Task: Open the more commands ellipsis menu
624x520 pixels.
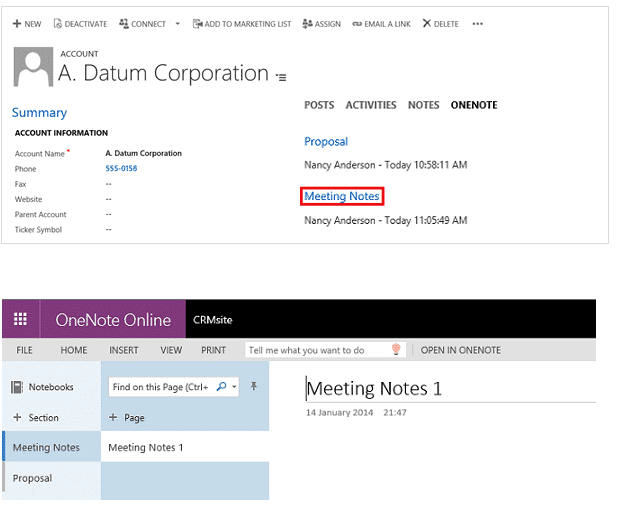Action: pos(477,23)
